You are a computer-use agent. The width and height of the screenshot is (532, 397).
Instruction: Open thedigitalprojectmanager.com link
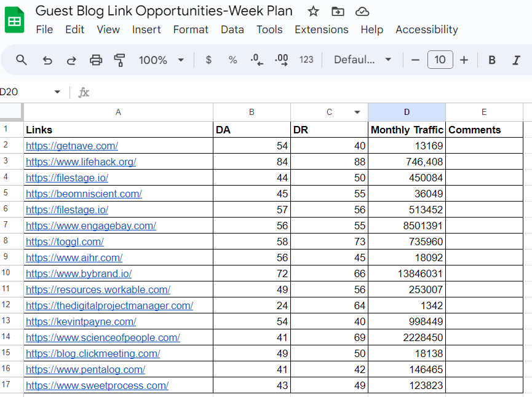click(109, 305)
